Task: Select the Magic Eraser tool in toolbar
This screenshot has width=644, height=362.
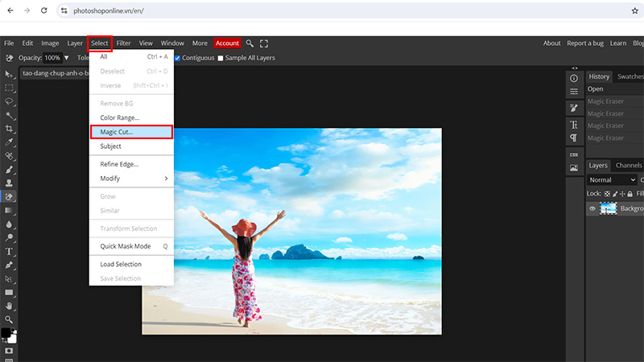Action: (9, 196)
